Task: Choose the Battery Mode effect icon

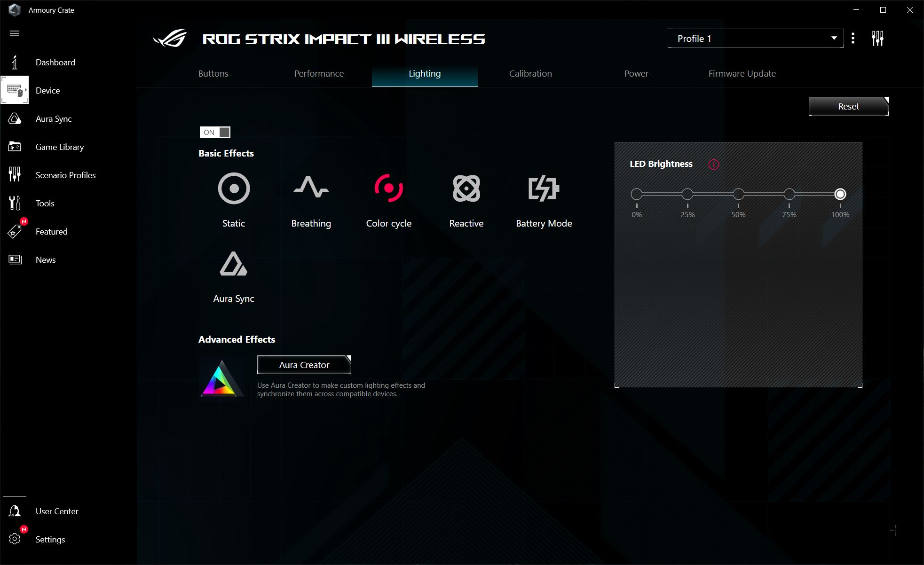Action: (x=544, y=188)
